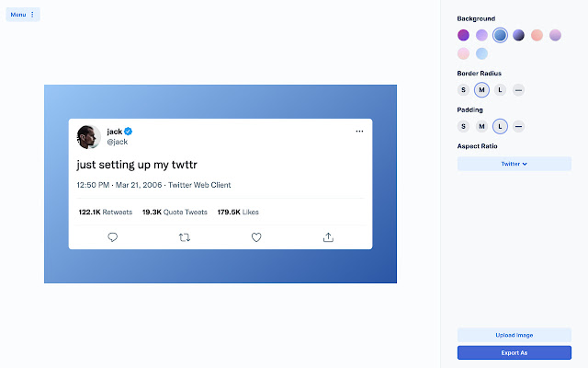
Task: Click the blue verified badge next to jack
Action: pos(130,132)
